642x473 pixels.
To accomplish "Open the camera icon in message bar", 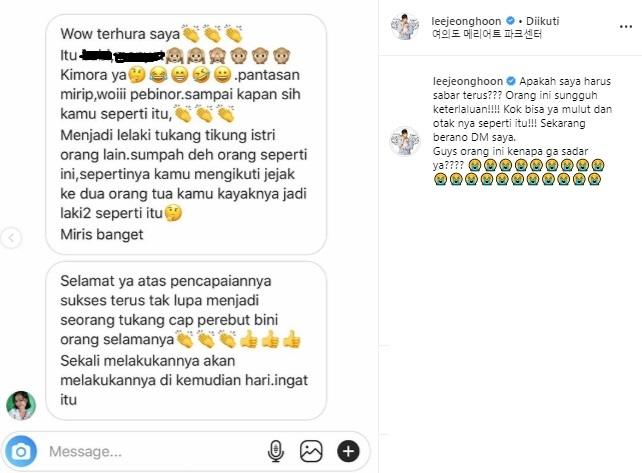I will [21, 451].
